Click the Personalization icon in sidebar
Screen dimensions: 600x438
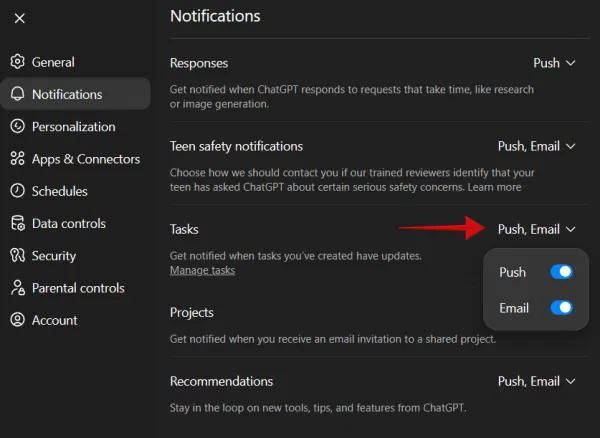point(17,127)
